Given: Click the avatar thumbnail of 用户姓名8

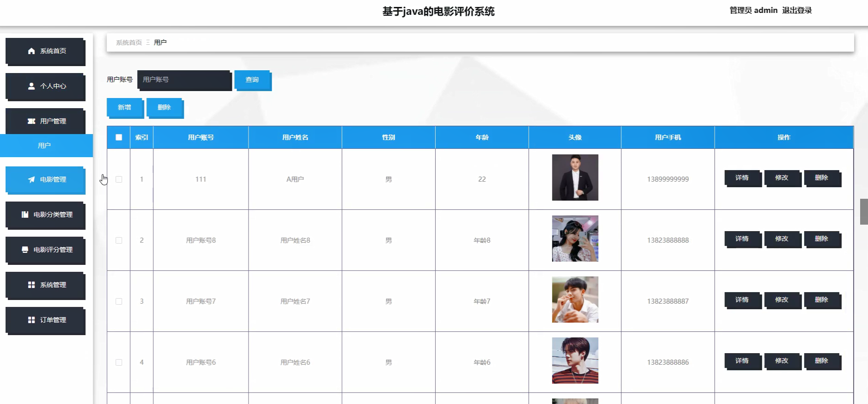Looking at the screenshot, I should pos(575,239).
